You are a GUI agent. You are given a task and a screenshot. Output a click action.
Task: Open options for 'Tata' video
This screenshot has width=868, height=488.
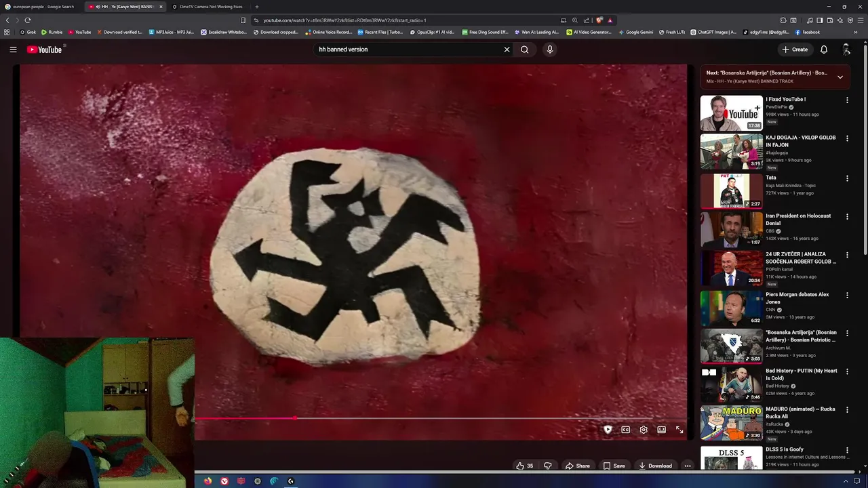click(847, 179)
